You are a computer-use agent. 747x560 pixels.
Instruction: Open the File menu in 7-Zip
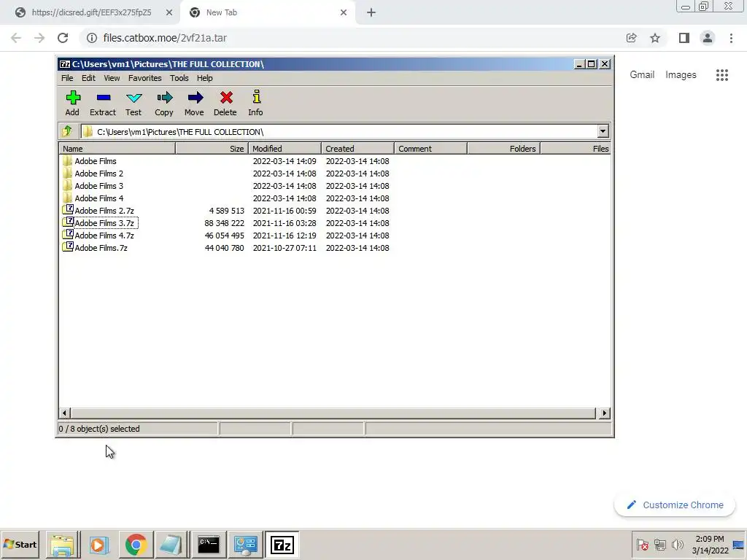67,78
